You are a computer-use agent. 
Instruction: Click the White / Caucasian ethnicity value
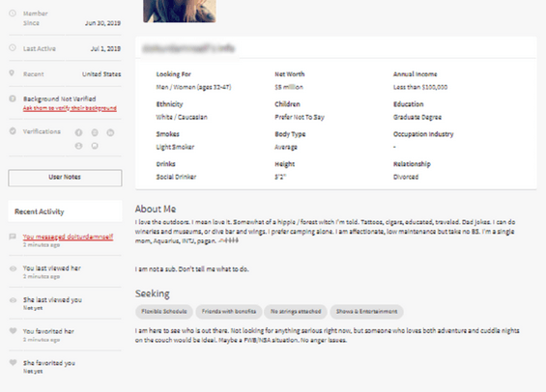(182, 117)
